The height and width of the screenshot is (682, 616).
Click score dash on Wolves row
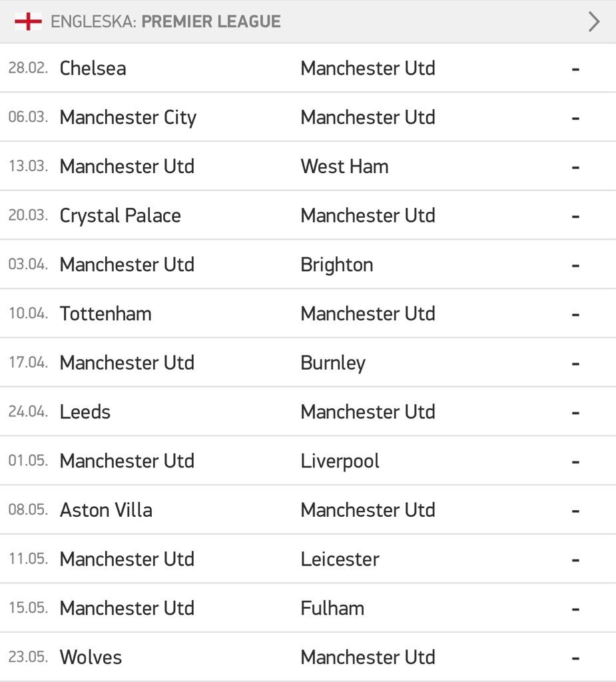(x=575, y=657)
